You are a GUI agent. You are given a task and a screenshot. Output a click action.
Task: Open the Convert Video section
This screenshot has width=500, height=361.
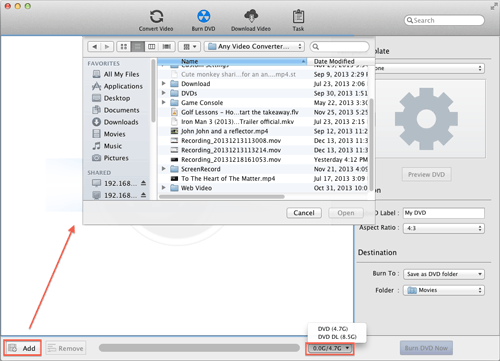[x=156, y=21]
